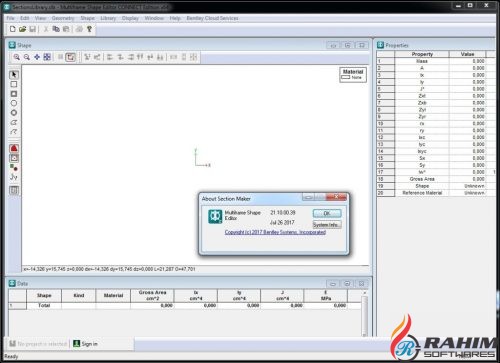Click the Print icon in main toolbar

tap(79, 29)
